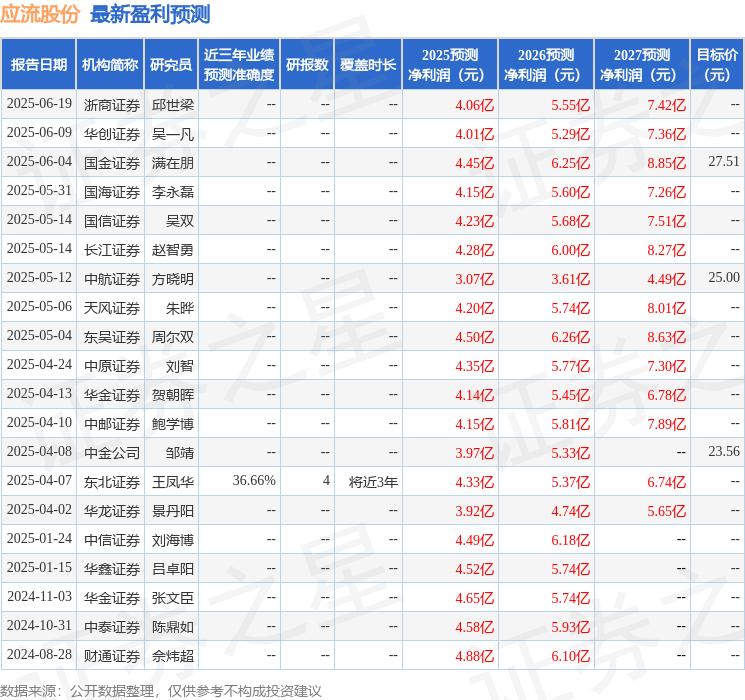
Task: Click the 研究员 column header
Action: pos(171,65)
